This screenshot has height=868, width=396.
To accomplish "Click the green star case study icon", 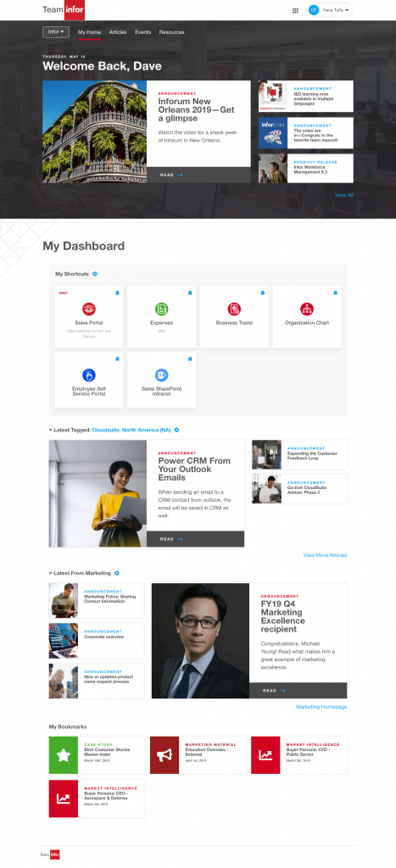I will [63, 754].
